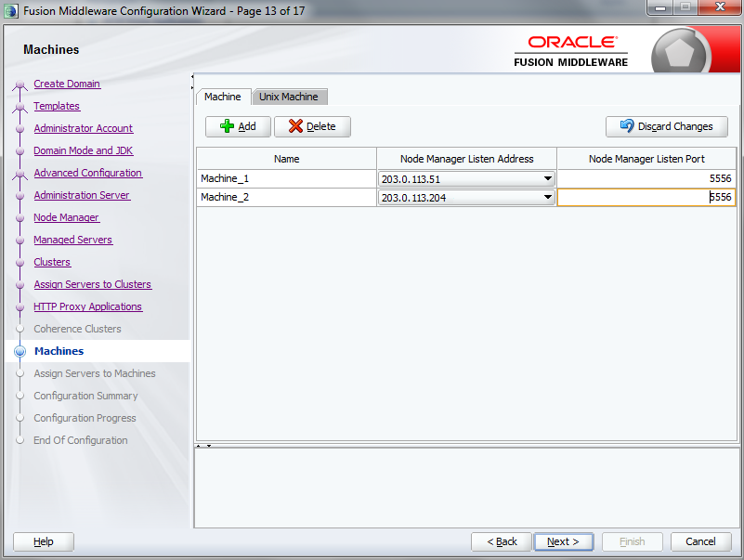Click the Coherence Clusters step indicator
744x560 pixels.
pos(20,329)
